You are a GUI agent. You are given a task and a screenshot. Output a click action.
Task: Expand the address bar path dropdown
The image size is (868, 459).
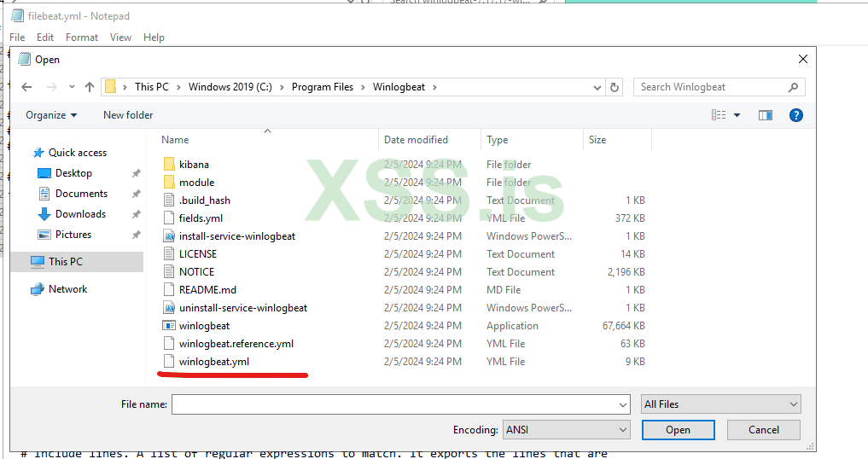[597, 87]
